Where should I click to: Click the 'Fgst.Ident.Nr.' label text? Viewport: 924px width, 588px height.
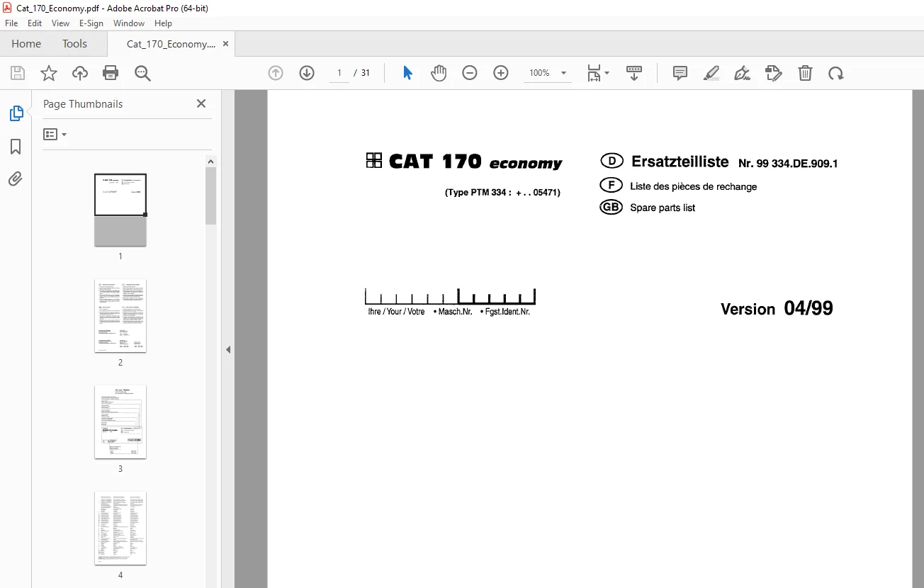pyautogui.click(x=507, y=312)
